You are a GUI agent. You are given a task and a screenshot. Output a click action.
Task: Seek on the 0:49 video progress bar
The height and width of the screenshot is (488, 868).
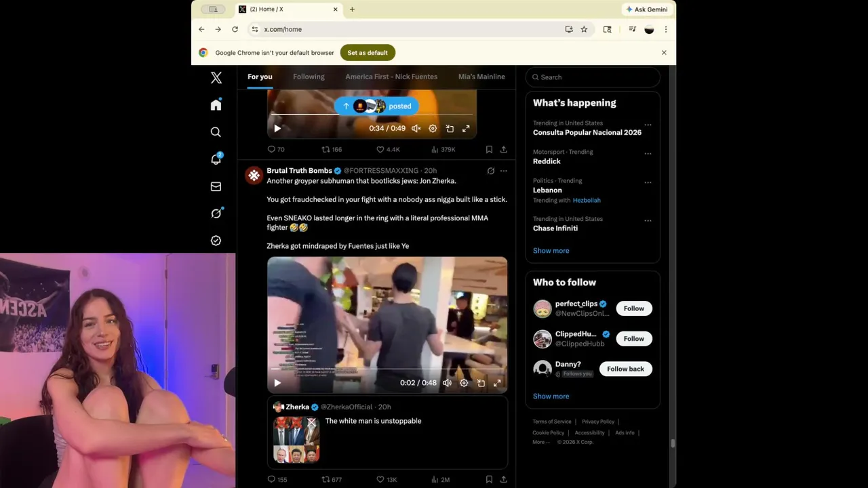(x=372, y=115)
